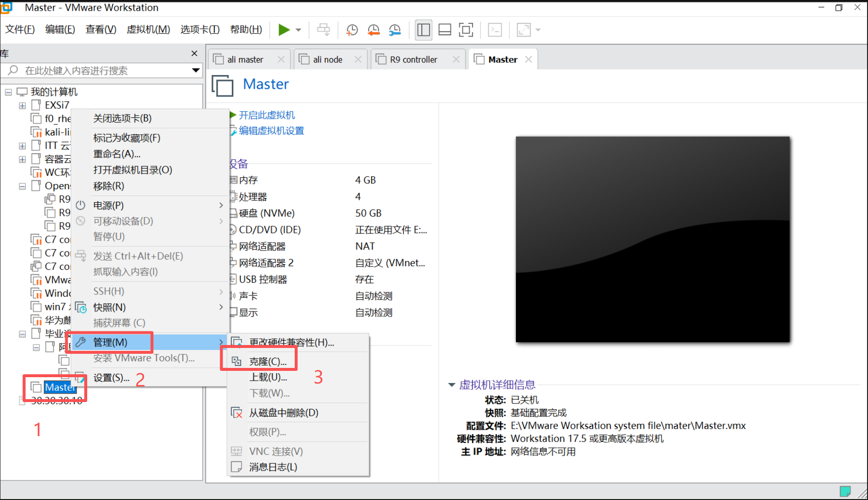Open the 文件(F) menu
Image resolution: width=868 pixels, height=500 pixels.
pos(20,30)
